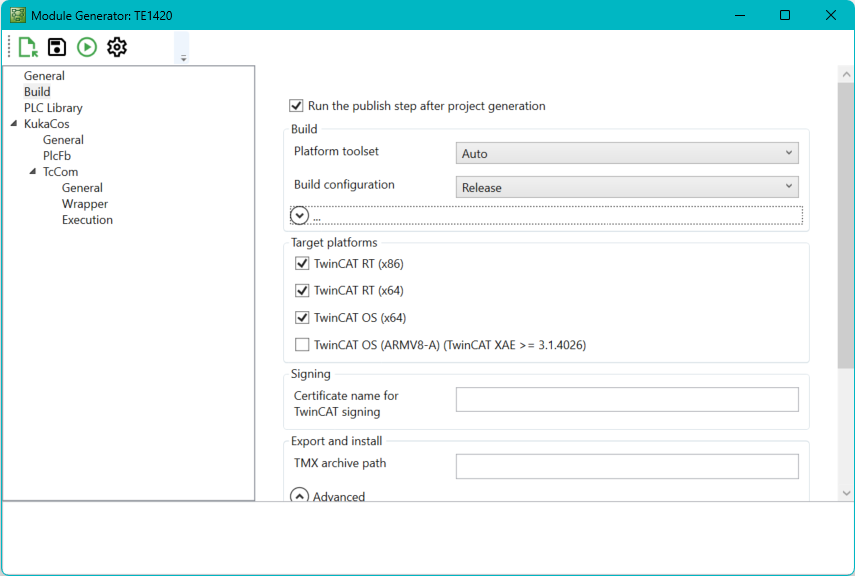Click the new project icon in the toolbar
855x576 pixels.
coord(28,46)
